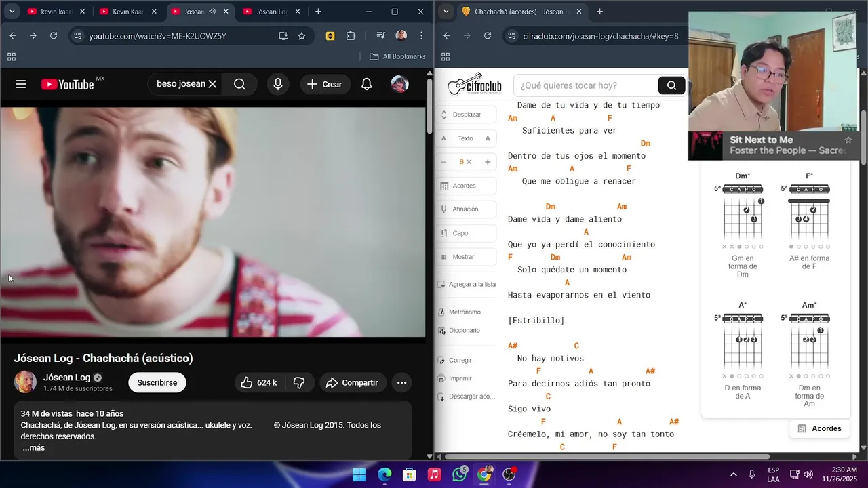Open the Afinación tuning option
The height and width of the screenshot is (488, 868).
(x=465, y=209)
